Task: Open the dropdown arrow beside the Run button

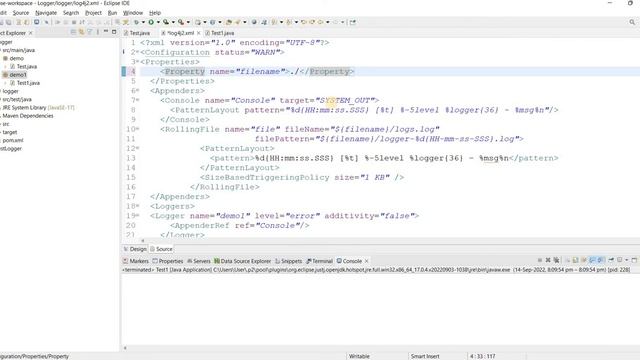Action: 158,22
